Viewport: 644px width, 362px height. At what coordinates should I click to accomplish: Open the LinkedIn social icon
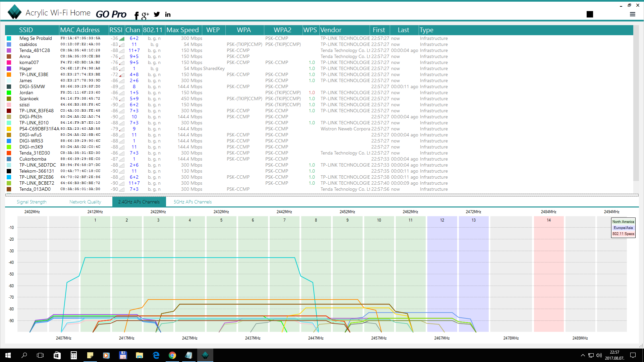point(168,14)
